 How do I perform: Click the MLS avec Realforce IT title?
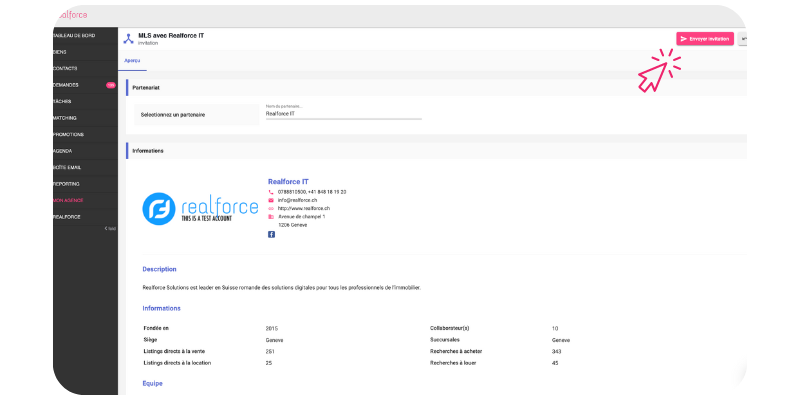171,36
